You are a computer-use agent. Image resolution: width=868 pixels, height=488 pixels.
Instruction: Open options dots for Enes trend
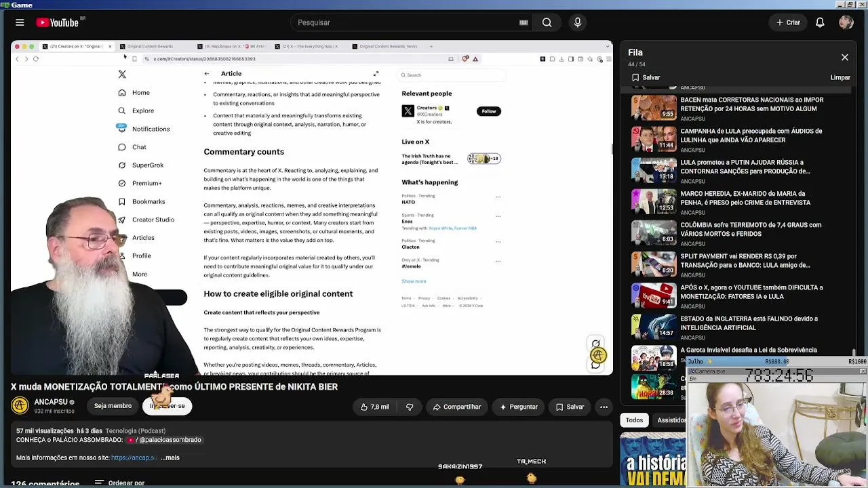pyautogui.click(x=498, y=216)
